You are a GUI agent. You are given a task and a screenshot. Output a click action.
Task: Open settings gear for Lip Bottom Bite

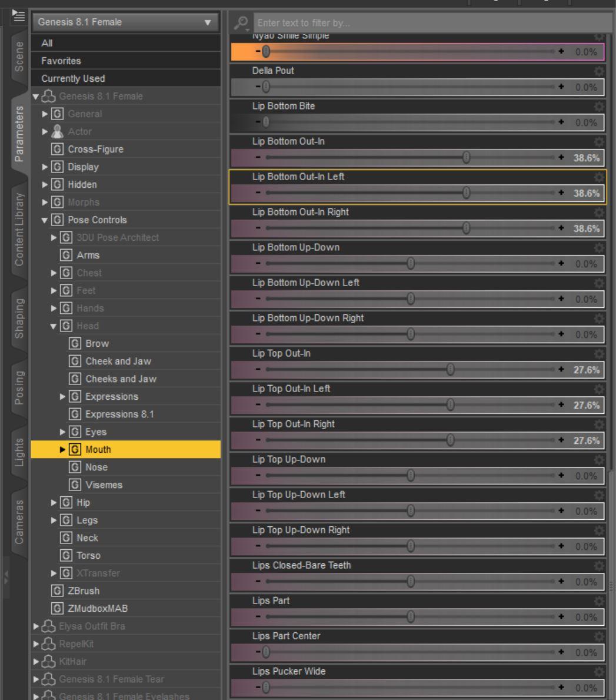pos(598,106)
